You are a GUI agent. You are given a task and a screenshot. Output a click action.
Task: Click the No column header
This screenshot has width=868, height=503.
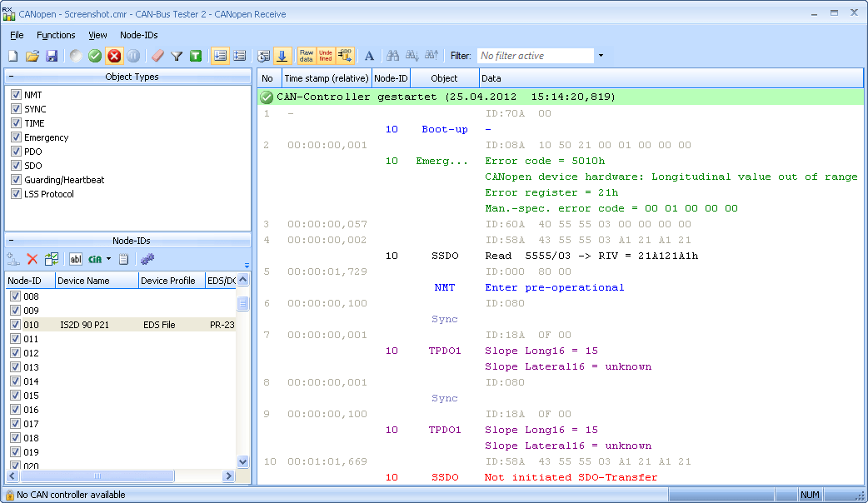tap(270, 78)
